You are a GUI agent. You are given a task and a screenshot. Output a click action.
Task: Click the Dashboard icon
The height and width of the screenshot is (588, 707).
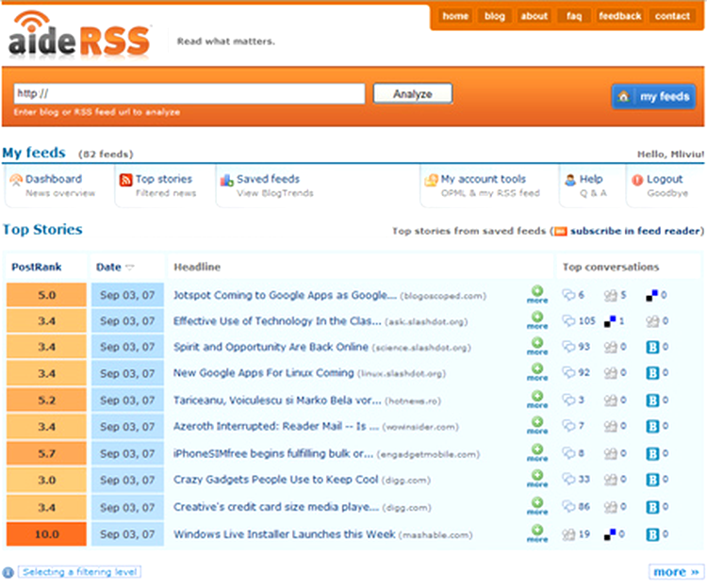coord(16,180)
